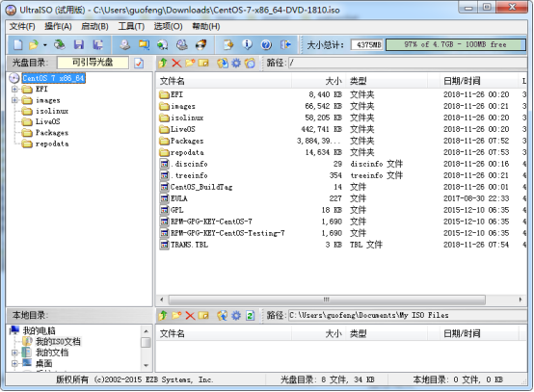Click the Open file folder icon
Screen dimensions: 534x392
click(34, 44)
